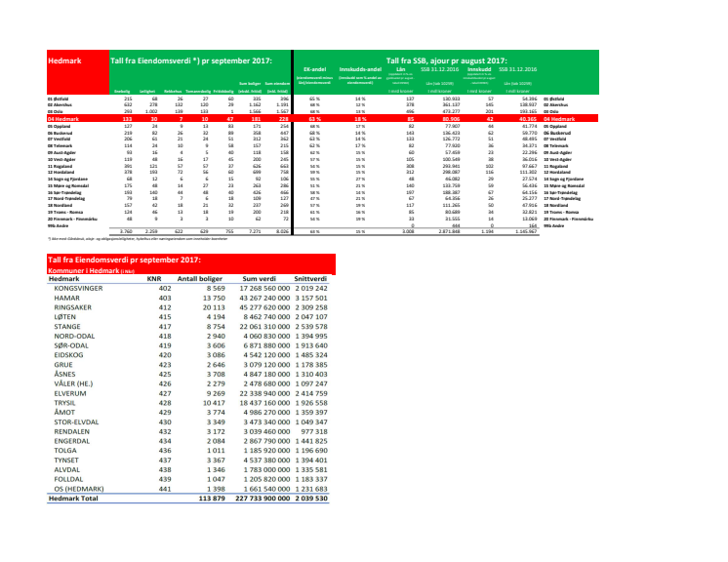Click Rendalen's snittverdi '977 318'
This screenshot has height=562, width=728.
[x=314, y=431]
